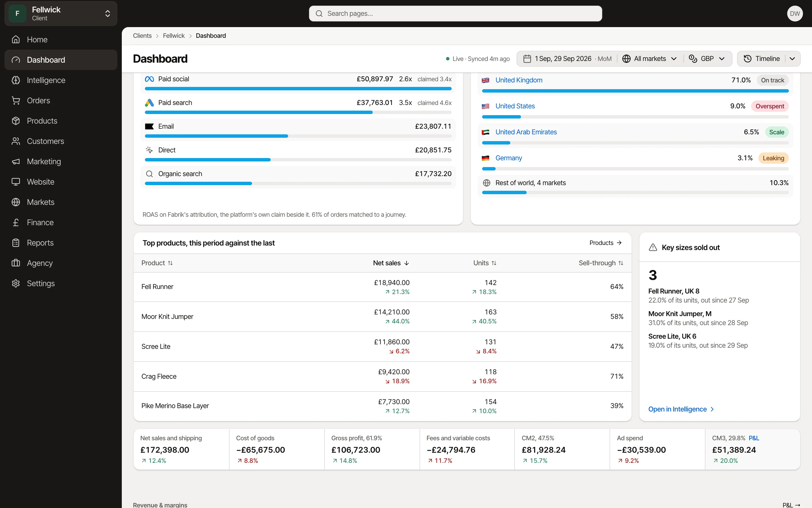Expand the Fellwick client switcher

(61, 14)
